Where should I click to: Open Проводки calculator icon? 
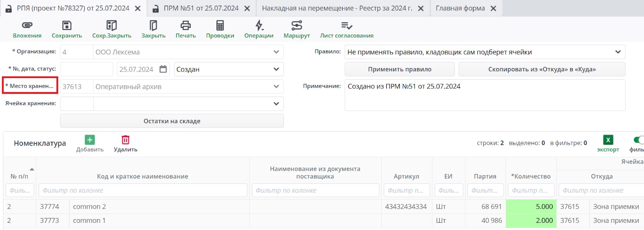tap(220, 26)
